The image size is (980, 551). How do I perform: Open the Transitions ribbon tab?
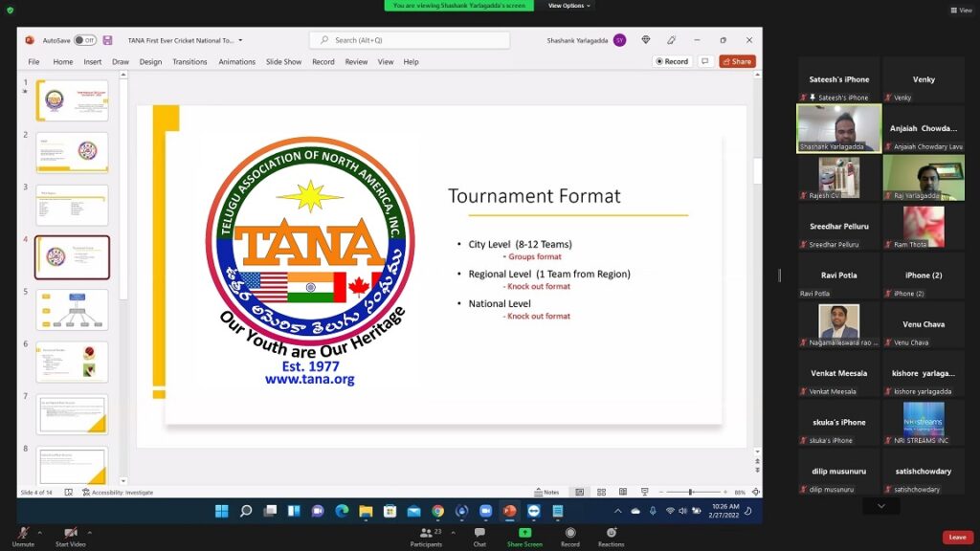[x=190, y=62]
